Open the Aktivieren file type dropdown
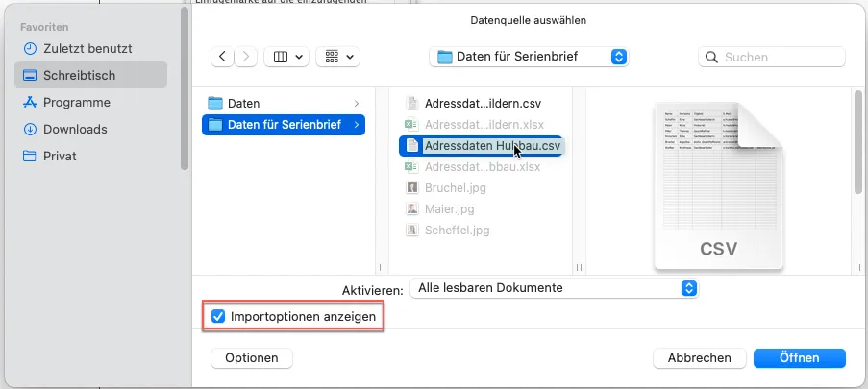 pos(554,287)
